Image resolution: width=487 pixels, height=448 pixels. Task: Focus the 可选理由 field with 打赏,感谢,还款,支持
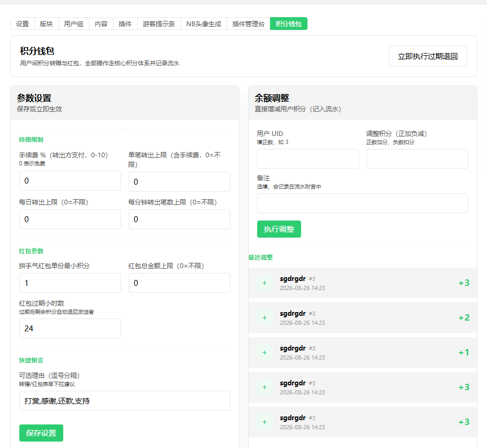(125, 401)
